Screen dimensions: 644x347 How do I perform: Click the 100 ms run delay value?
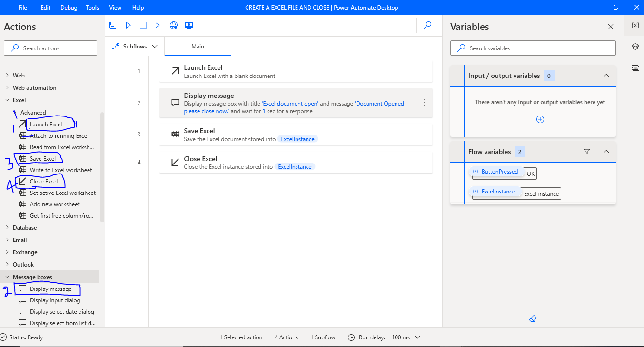click(401, 337)
